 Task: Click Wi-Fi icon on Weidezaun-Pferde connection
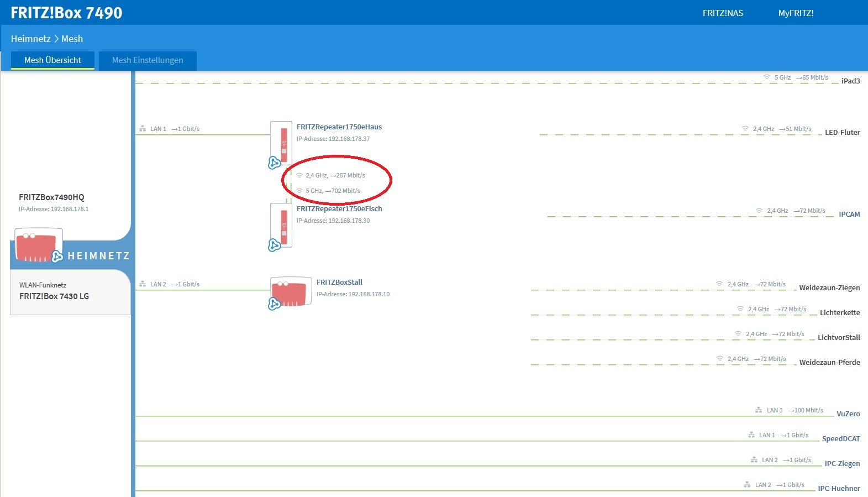click(720, 359)
